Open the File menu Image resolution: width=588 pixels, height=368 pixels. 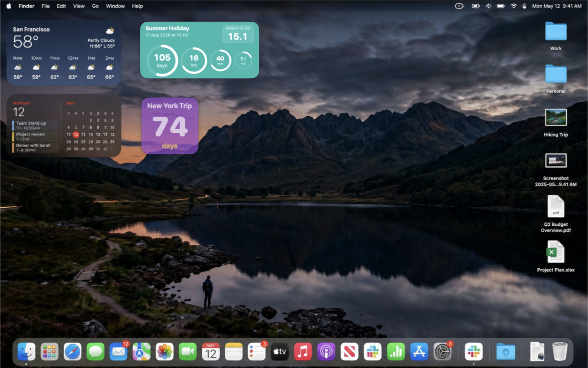pyautogui.click(x=46, y=6)
